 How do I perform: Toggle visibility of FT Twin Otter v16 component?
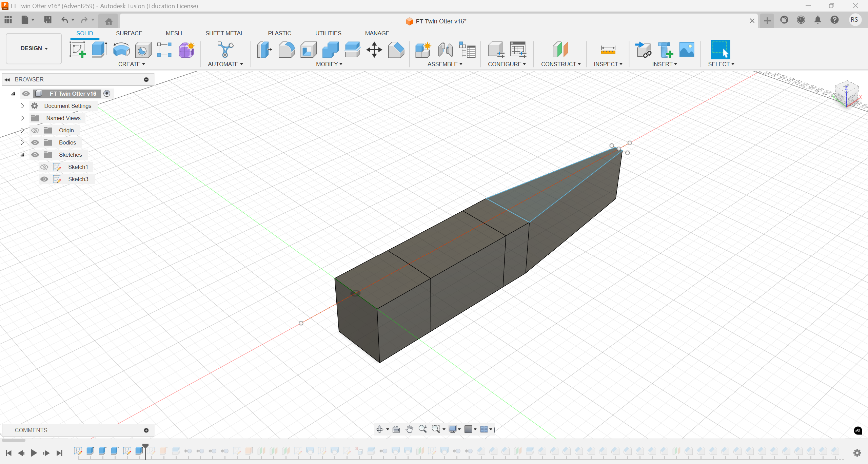[x=26, y=94]
